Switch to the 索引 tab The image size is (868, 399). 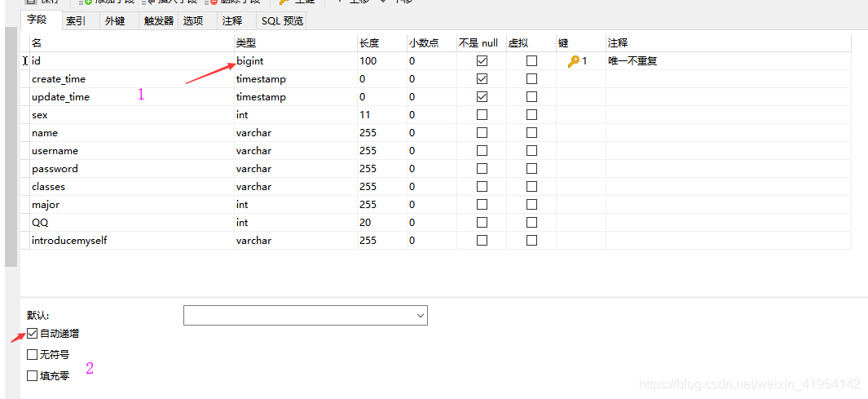point(76,21)
